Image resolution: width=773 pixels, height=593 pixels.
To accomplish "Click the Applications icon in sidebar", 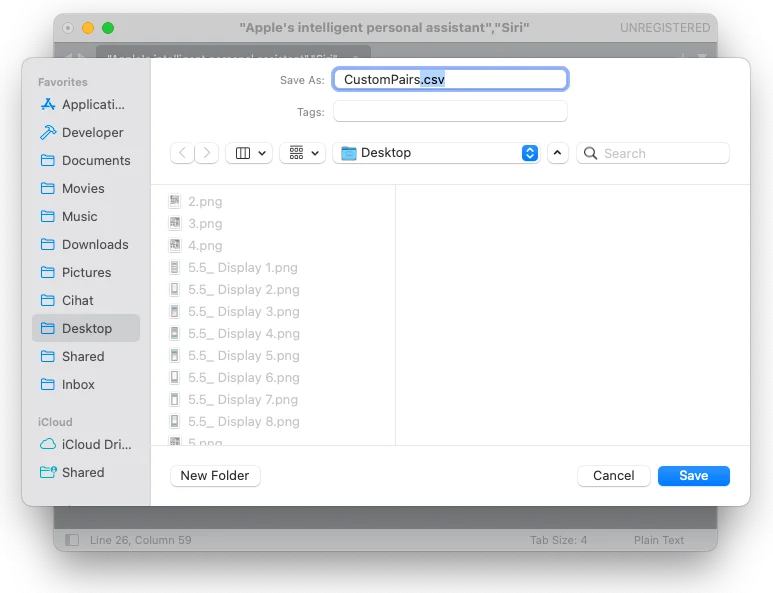I will pos(47,104).
